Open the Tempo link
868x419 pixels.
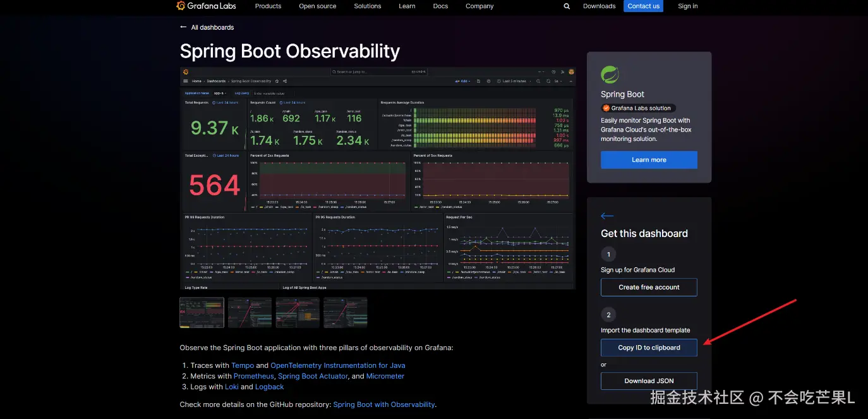point(243,365)
